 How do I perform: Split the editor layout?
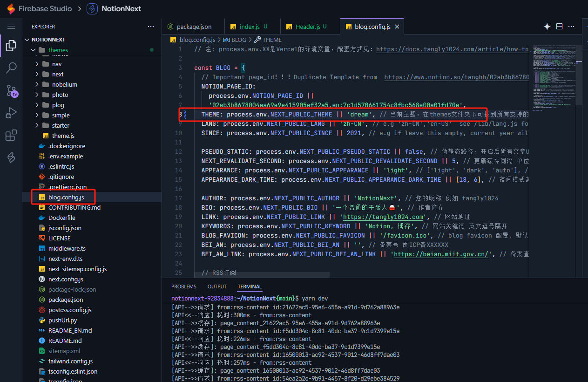(560, 27)
